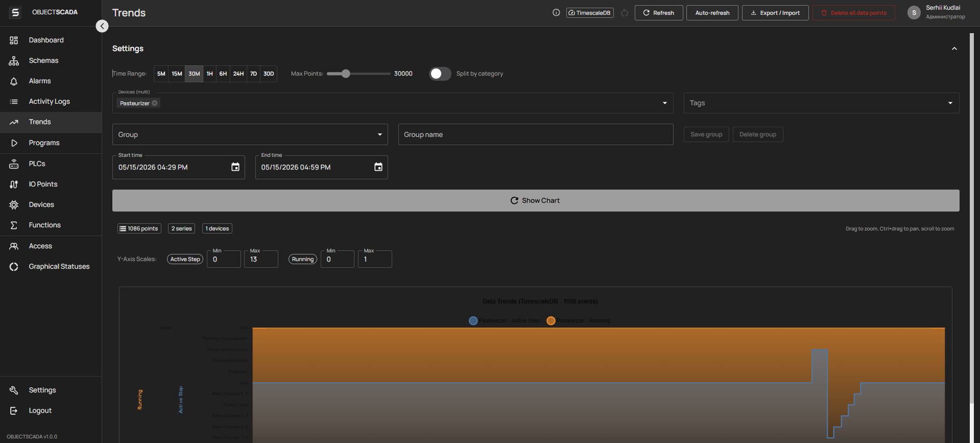Click the user avatar S icon
The image size is (980, 443).
[914, 13]
